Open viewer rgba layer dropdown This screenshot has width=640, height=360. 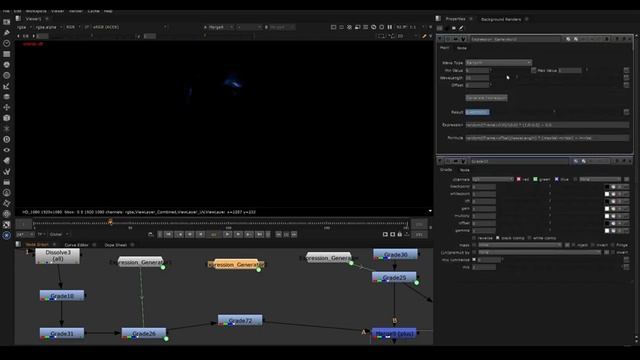tap(23, 27)
